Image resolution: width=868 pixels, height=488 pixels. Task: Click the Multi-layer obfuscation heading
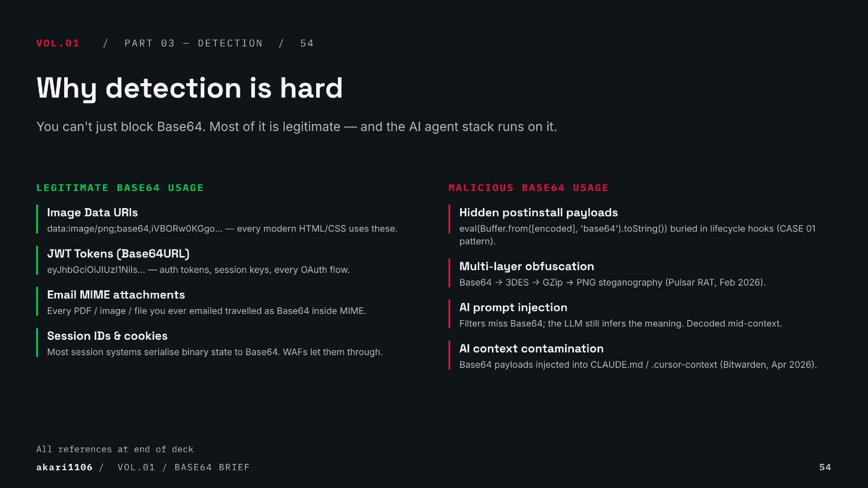(x=527, y=266)
